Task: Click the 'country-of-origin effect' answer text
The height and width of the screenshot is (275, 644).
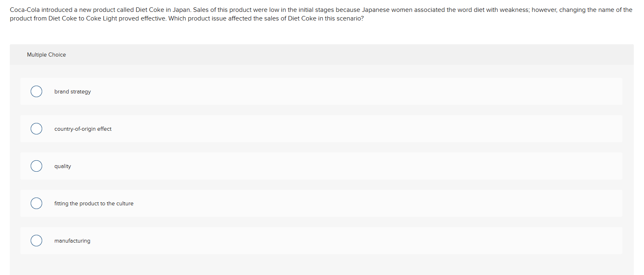Action: [83, 129]
